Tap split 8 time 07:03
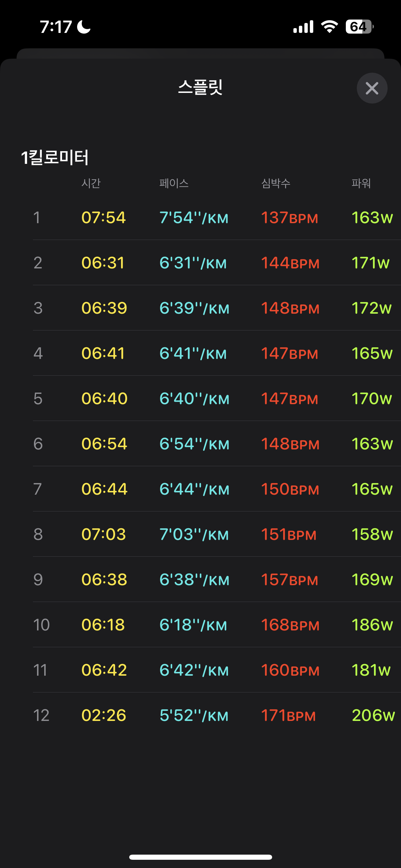Viewport: 401px width, 868px height. pos(104,534)
